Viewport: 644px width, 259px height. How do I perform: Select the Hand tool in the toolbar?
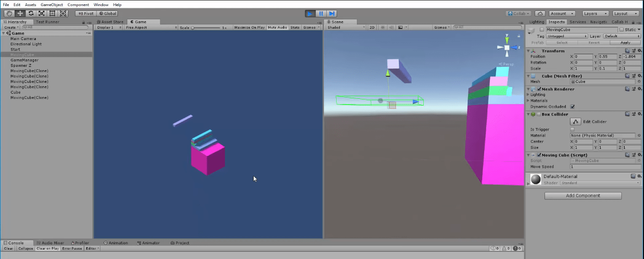point(9,14)
